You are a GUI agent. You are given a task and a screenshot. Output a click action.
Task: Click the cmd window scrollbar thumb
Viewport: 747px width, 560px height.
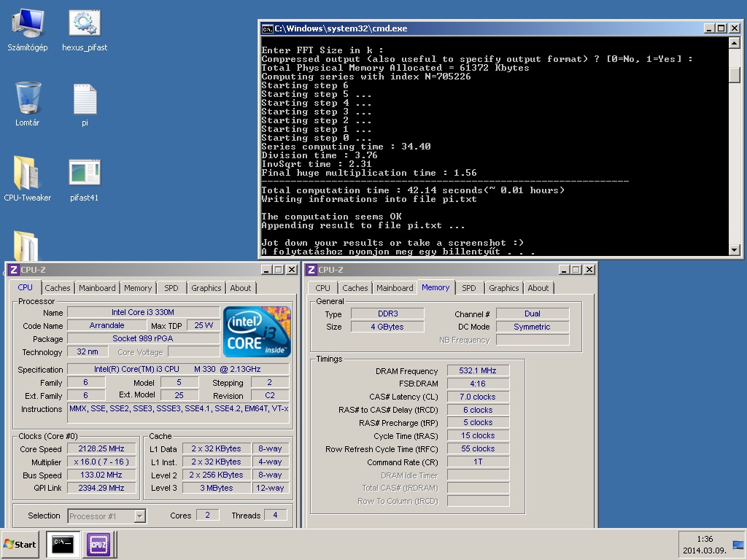(734, 75)
